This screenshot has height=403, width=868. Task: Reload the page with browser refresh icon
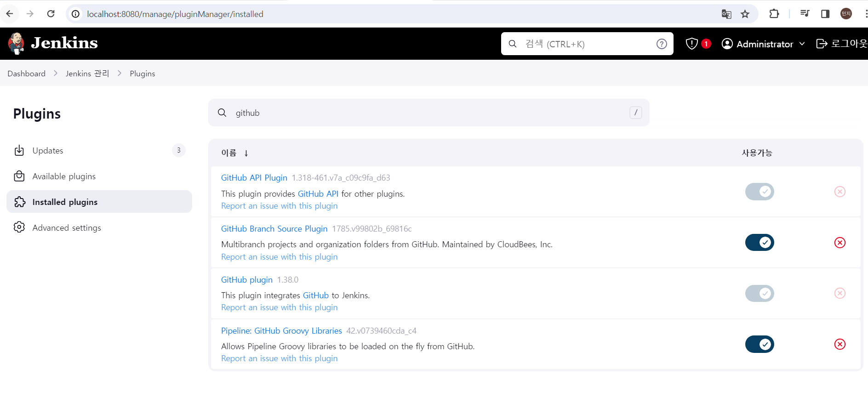point(51,14)
